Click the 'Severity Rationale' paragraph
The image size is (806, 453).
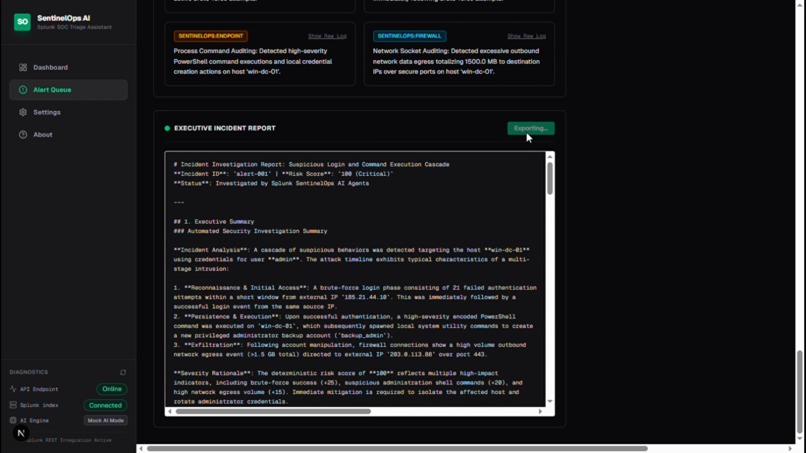click(348, 388)
